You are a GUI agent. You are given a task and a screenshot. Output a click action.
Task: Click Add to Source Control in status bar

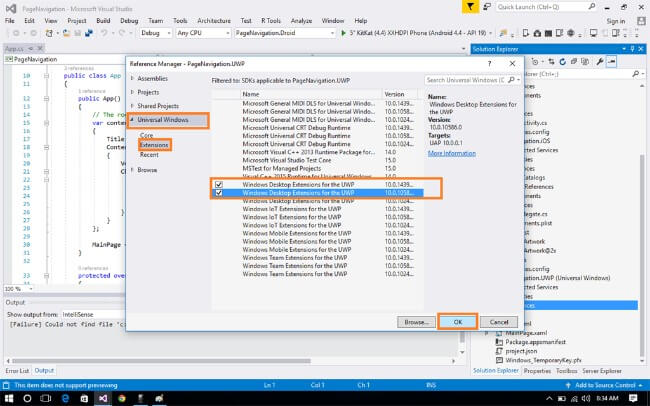point(604,385)
